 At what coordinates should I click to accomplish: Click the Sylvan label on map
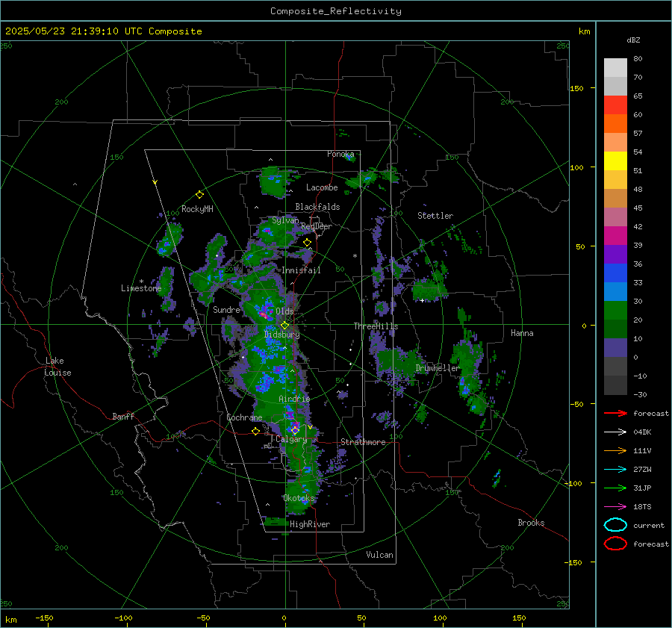click(285, 220)
